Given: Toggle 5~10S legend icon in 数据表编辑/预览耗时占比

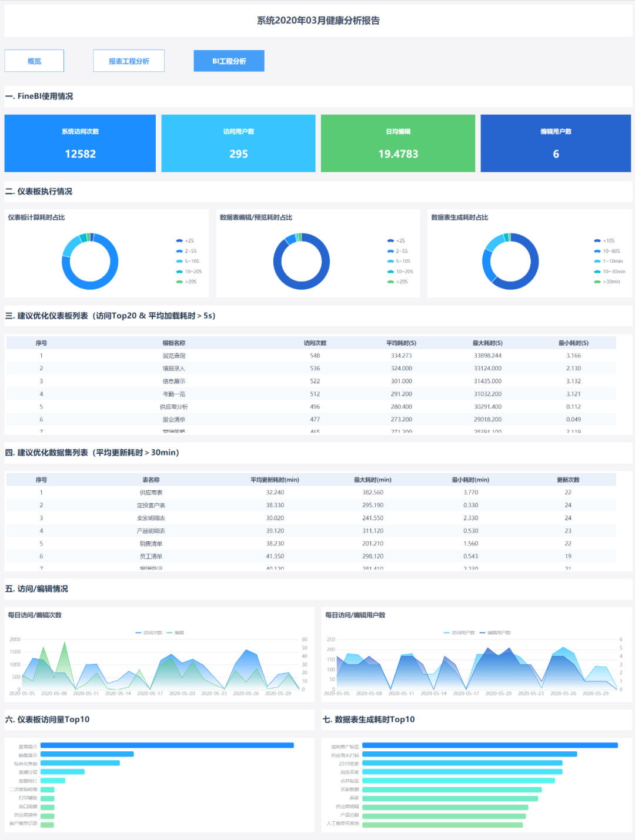Looking at the screenshot, I should pyautogui.click(x=390, y=262).
